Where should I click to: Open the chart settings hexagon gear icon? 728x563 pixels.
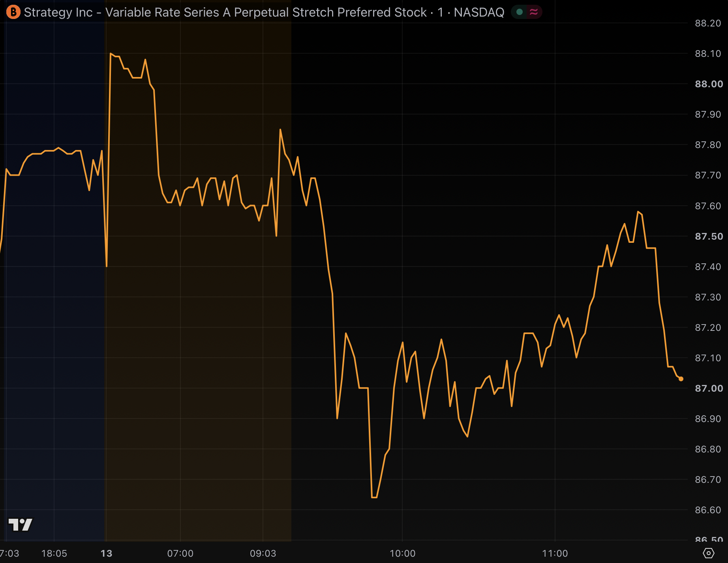(x=709, y=553)
